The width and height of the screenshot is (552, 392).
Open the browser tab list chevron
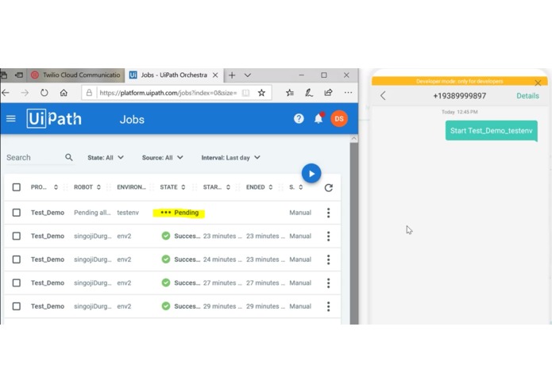point(248,75)
